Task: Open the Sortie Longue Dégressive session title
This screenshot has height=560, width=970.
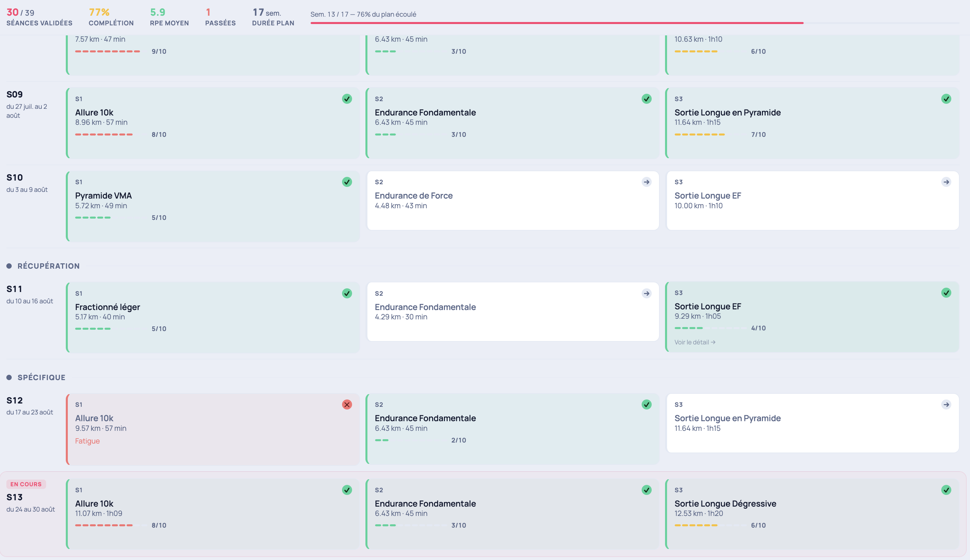Action: 725,504
